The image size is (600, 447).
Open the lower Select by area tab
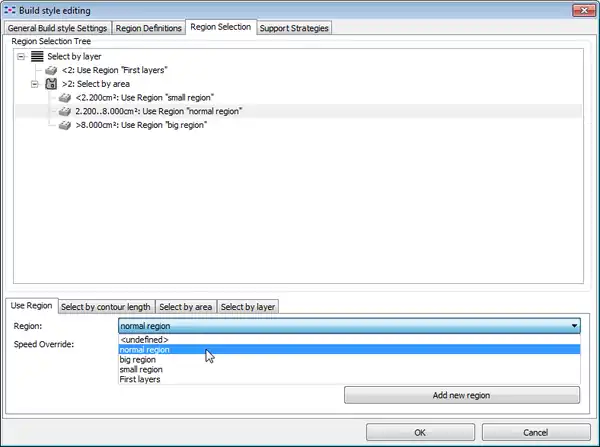point(185,306)
